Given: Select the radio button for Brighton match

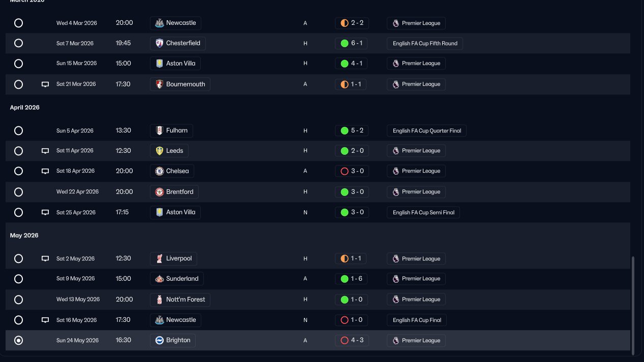Looking at the screenshot, I should [x=19, y=340].
